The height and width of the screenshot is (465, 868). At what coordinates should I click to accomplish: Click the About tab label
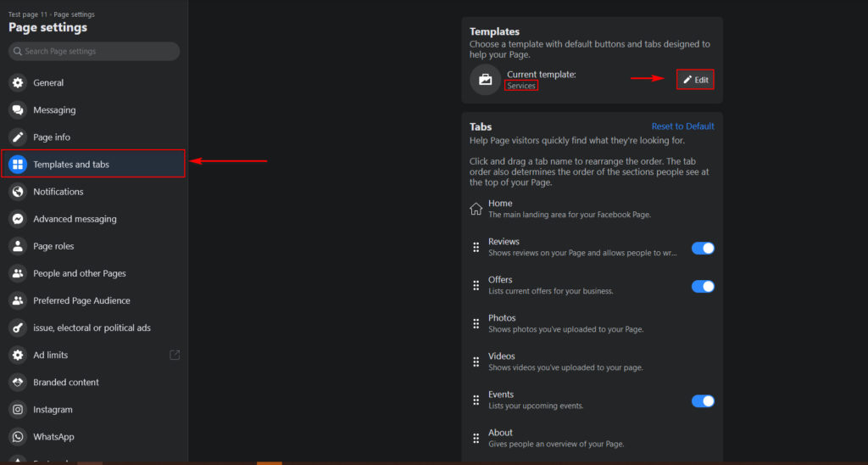tap(500, 433)
